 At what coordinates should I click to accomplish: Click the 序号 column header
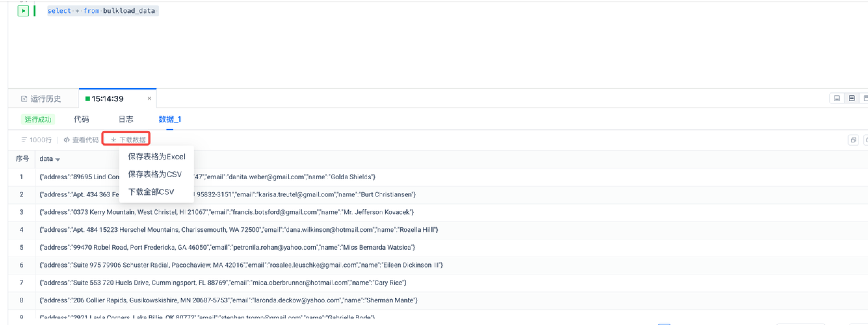point(22,159)
